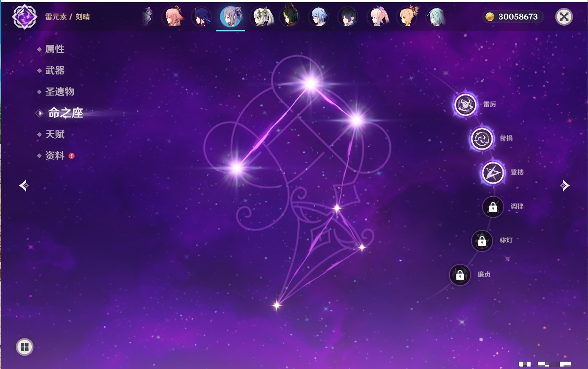Switch to the short light-blue-haired character
Image resolution: width=588 pixels, height=369 pixels.
(319, 17)
